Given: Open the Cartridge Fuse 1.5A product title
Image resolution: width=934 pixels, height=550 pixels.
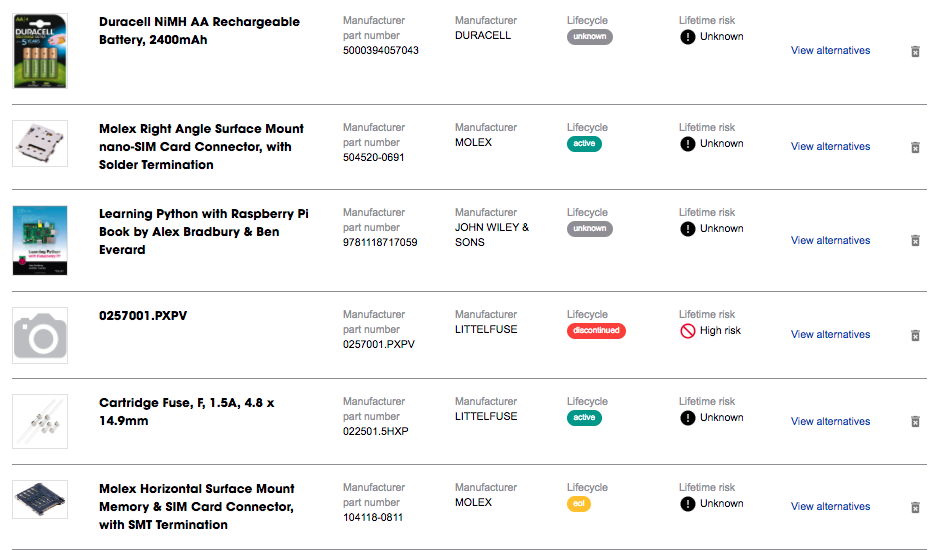Looking at the screenshot, I should tap(186, 412).
